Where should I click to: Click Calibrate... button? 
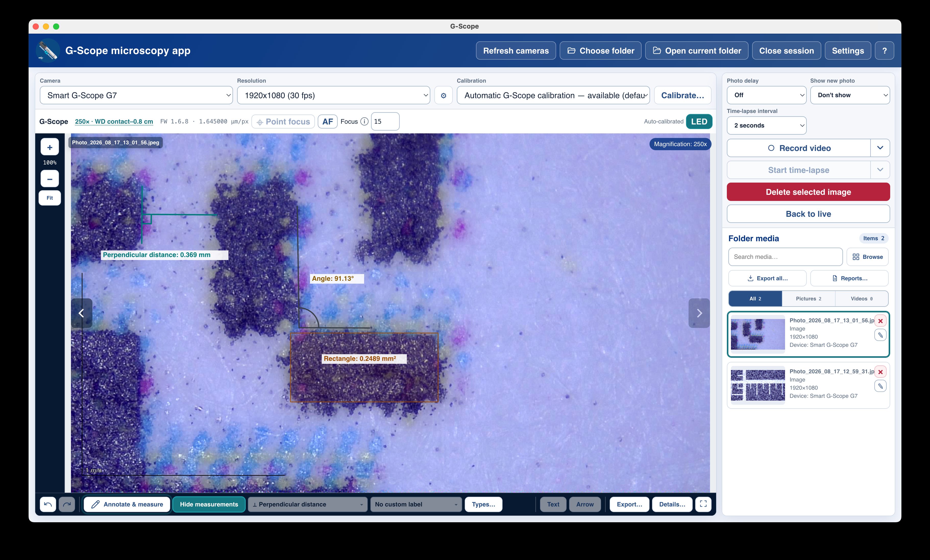click(x=682, y=95)
